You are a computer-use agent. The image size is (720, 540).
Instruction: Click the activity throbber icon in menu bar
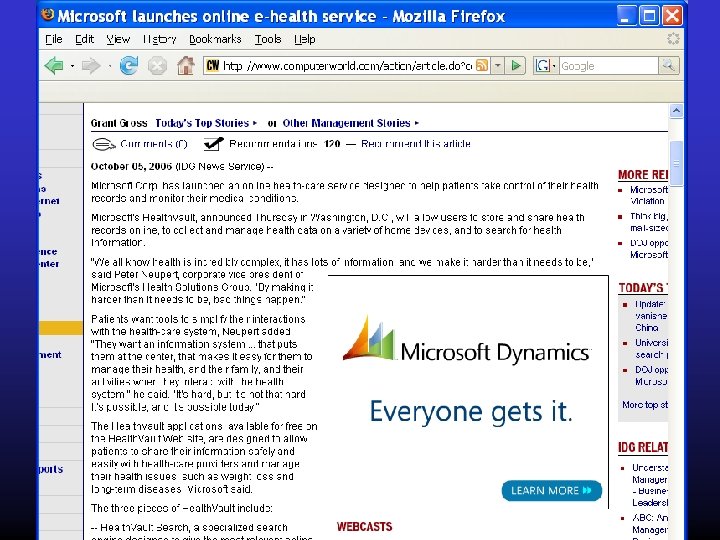[x=673, y=39]
